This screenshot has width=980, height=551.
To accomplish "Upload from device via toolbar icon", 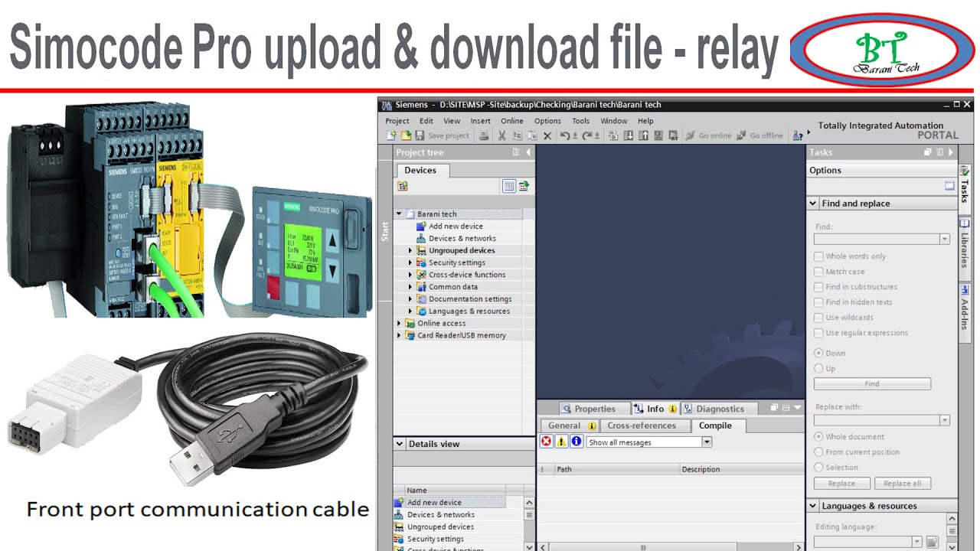I will point(643,135).
